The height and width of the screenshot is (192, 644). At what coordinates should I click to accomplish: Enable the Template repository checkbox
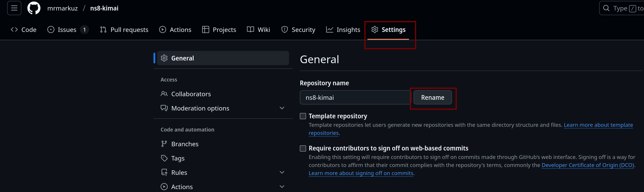coord(303,116)
